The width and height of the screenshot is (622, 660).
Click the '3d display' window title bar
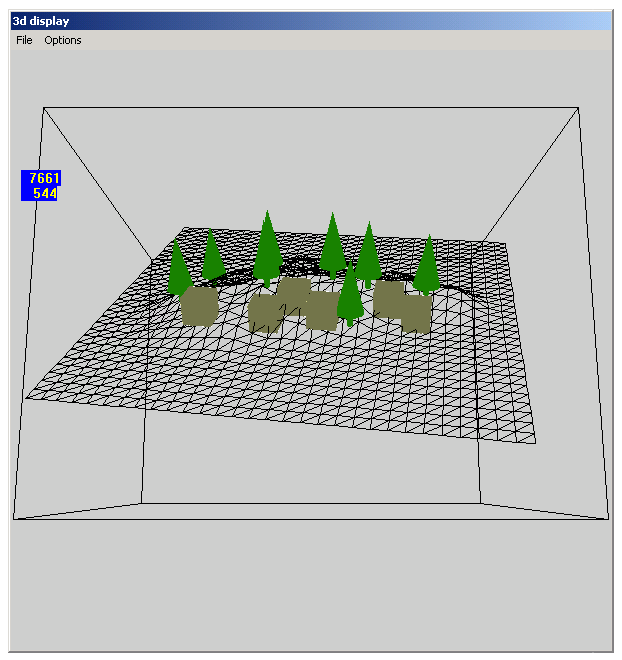311,21
